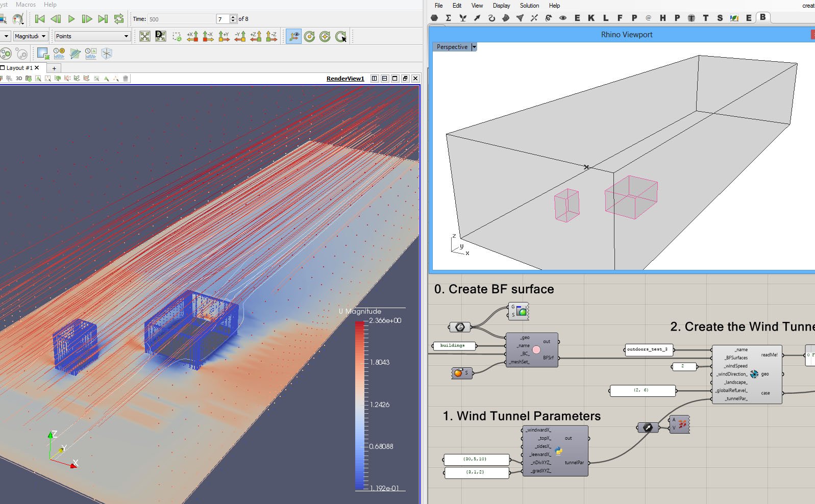Open the Magnitude component dropdown

pyautogui.click(x=30, y=36)
